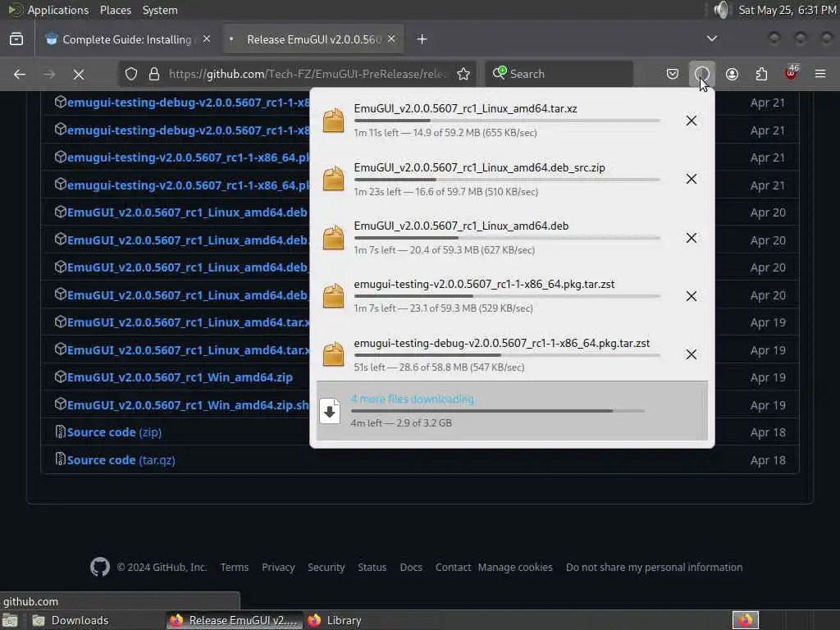Toggle the Downloads panel button
Viewport: 840px width, 630px height.
pos(702,74)
